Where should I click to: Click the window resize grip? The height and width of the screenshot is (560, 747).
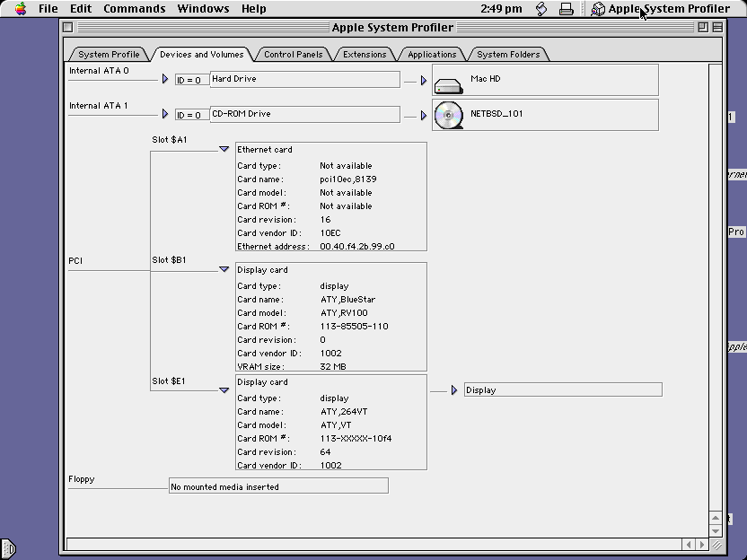tap(716, 545)
